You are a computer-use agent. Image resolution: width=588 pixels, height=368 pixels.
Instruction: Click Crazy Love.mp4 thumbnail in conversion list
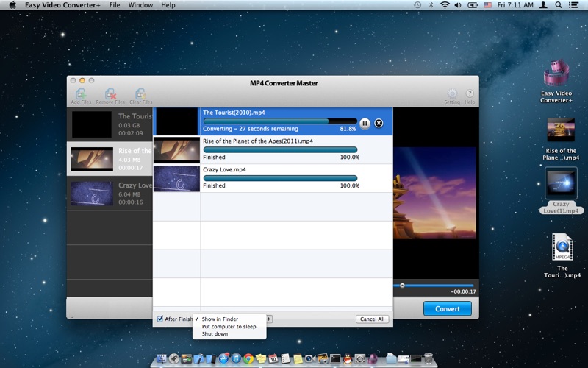(x=176, y=179)
